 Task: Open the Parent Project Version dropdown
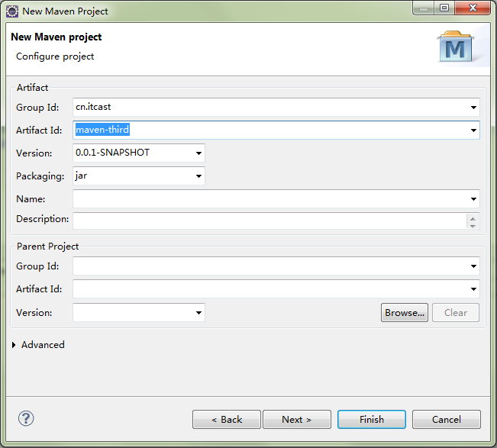pos(199,313)
